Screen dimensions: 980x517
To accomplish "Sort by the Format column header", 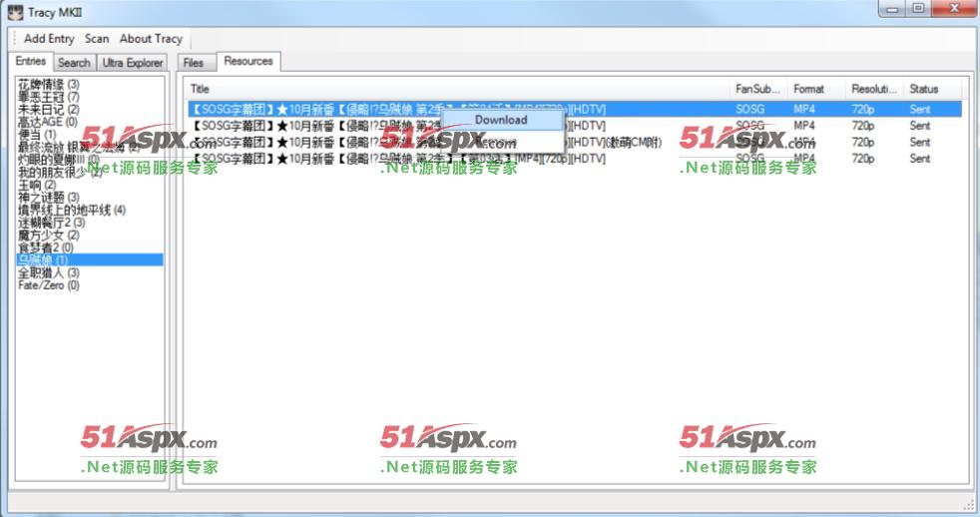I will tap(817, 89).
